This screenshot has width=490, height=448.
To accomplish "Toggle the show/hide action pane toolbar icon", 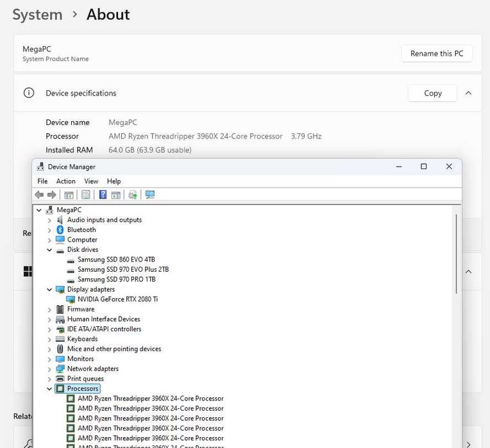I will tap(115, 195).
